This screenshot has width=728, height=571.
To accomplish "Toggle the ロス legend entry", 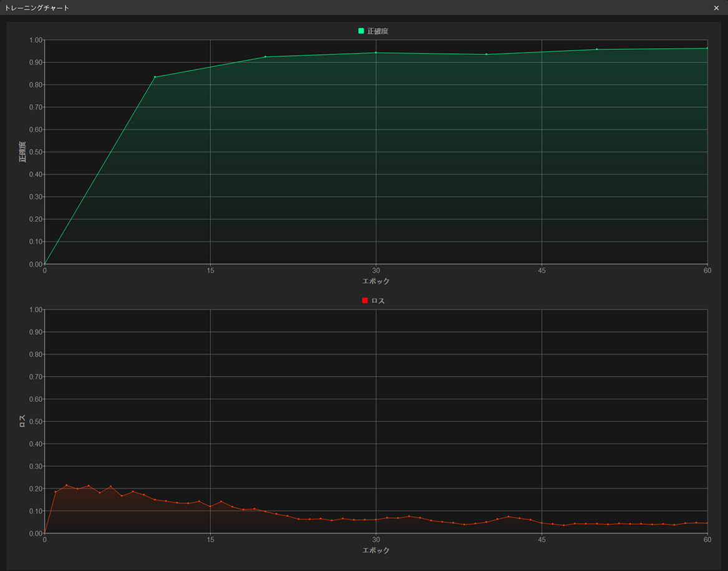I will 373,300.
